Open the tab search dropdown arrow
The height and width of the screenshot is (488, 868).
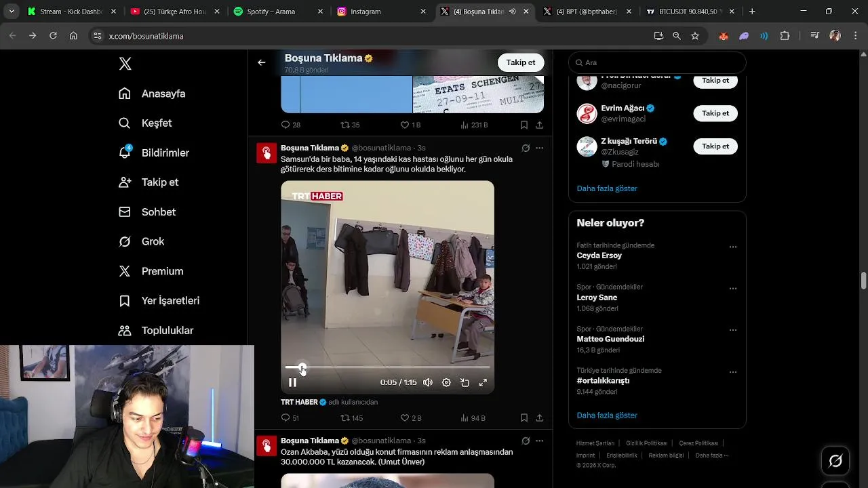tap(12, 12)
